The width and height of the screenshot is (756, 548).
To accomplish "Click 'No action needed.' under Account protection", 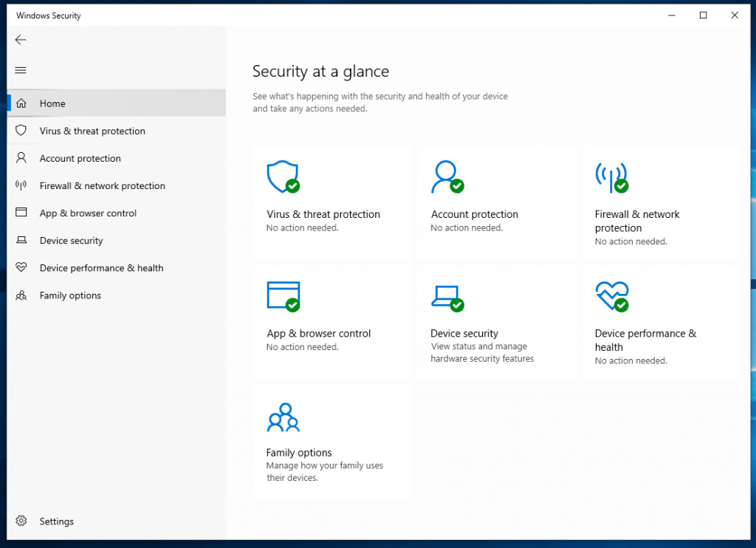I will pyautogui.click(x=467, y=227).
